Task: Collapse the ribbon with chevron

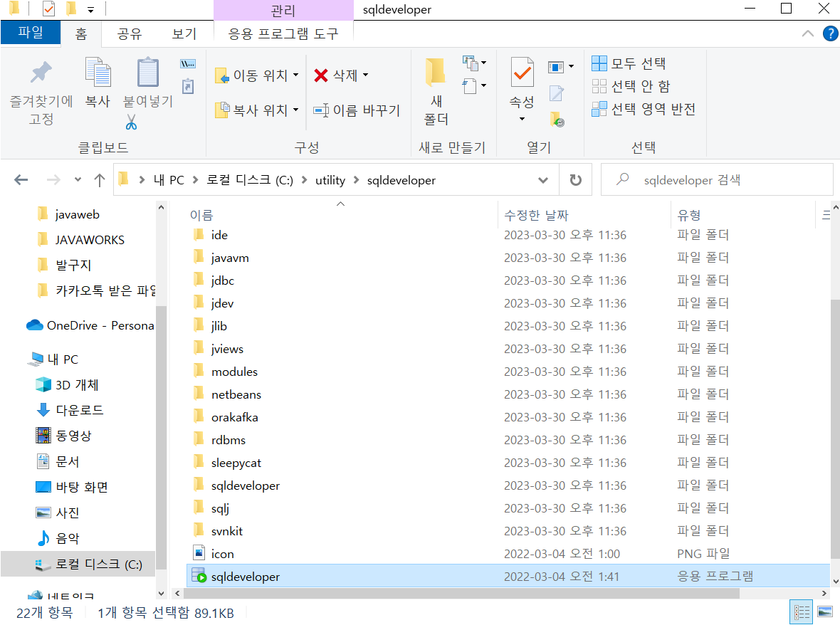Action: [x=807, y=33]
